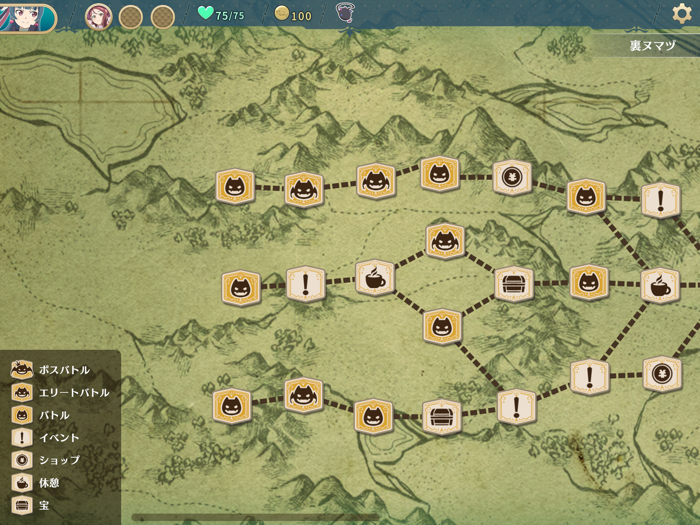
Task: Tap the second empty party slot
Action: click(162, 17)
